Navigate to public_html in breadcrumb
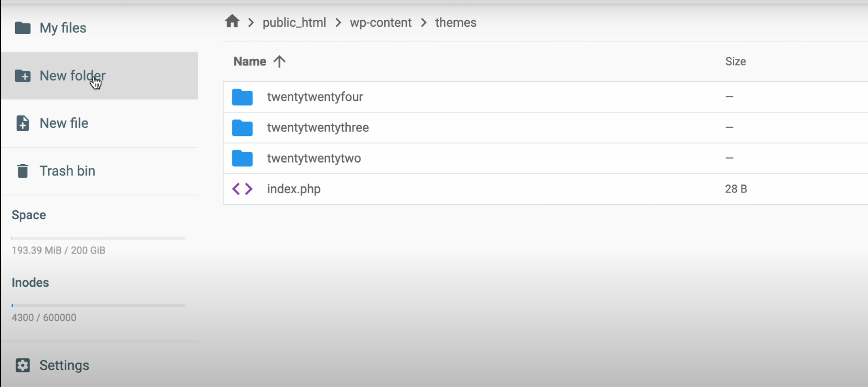This screenshot has width=868, height=387. pos(294,23)
